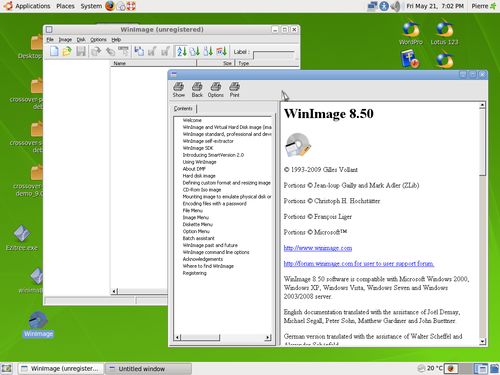The image size is (500, 375).
Task: Open the Acknowledgements help topic
Action: 203,259
